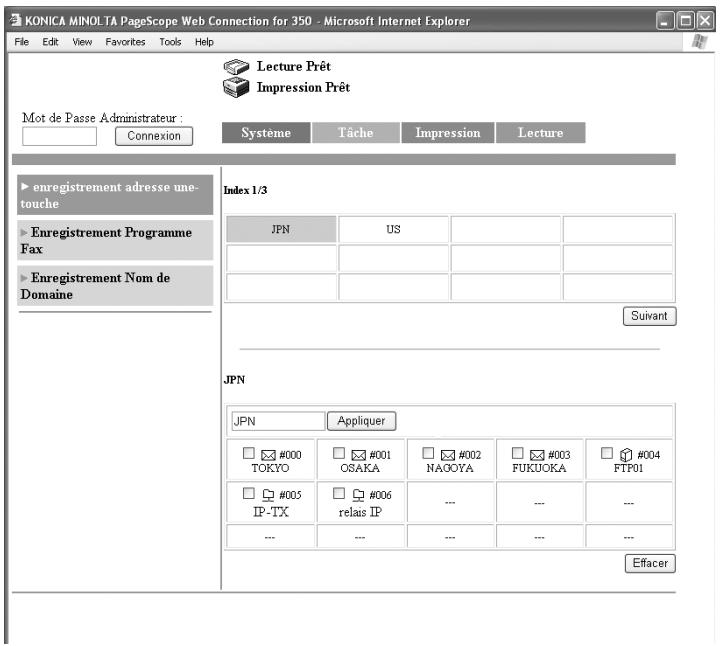Click the IP-TX destination name

tap(271, 512)
